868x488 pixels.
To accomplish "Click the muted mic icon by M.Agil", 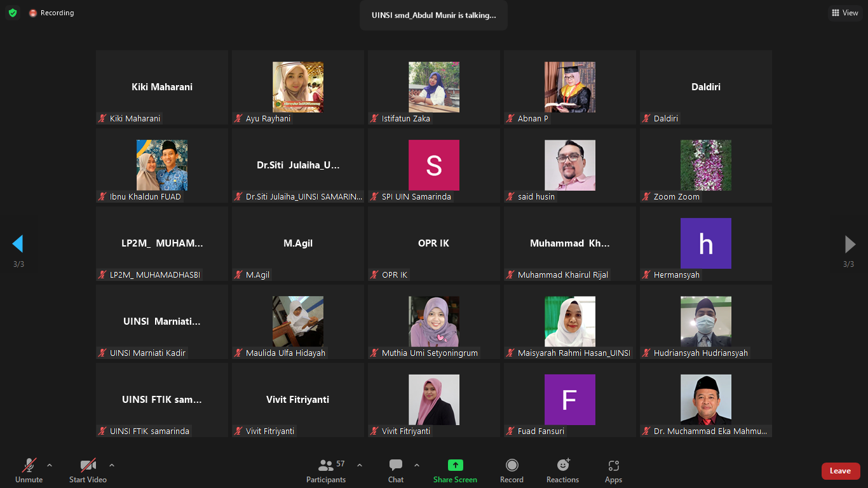I will coord(238,274).
